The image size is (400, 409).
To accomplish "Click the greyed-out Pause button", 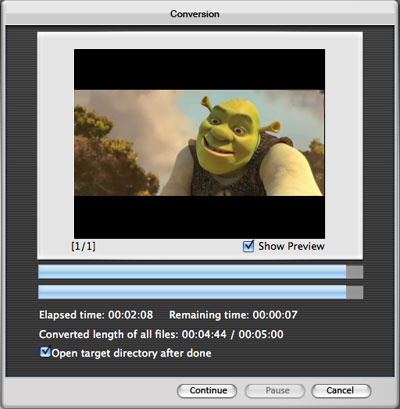I will (275, 391).
